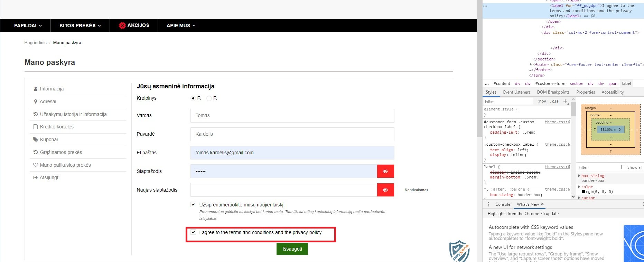The image size is (644, 262).
Task: Click the green Išsaugoti button
Action: coord(292,249)
